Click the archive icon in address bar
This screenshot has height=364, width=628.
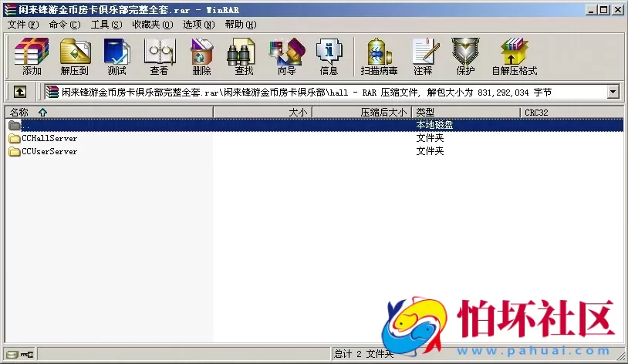tap(52, 92)
